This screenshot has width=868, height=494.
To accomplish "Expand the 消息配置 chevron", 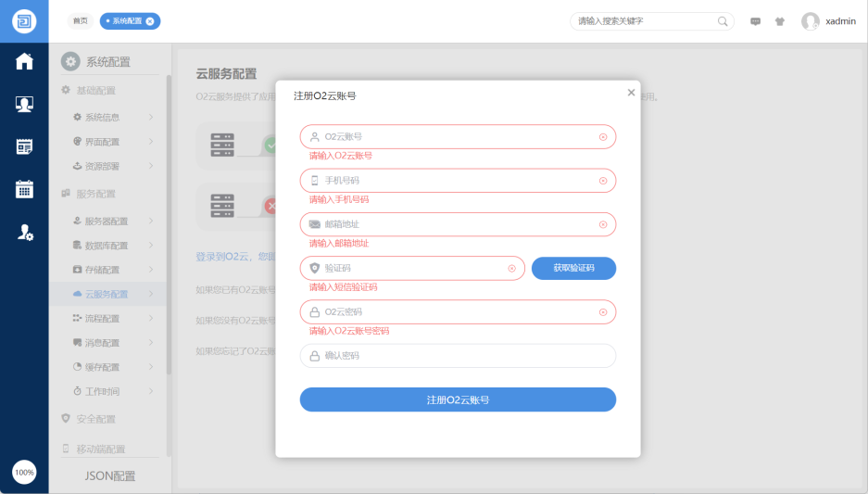I will pyautogui.click(x=151, y=342).
